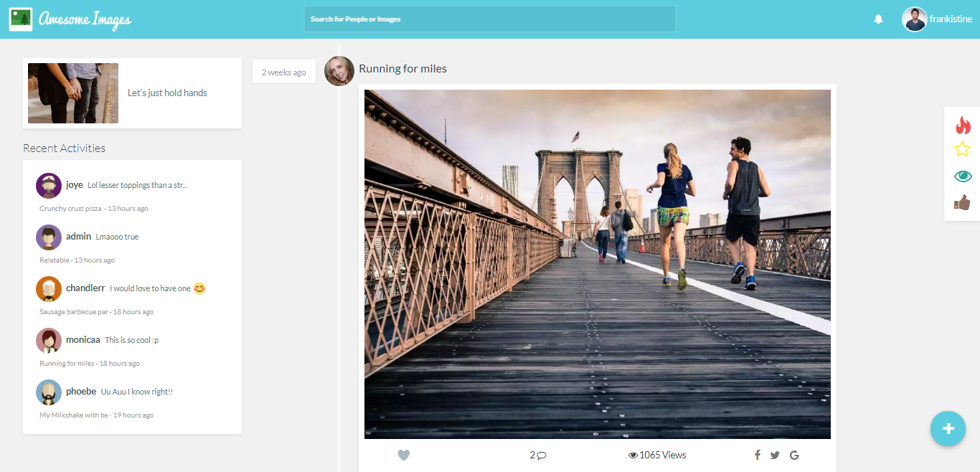This screenshot has width=980, height=472.
Task: Click the flame trending icon
Action: coord(962,126)
